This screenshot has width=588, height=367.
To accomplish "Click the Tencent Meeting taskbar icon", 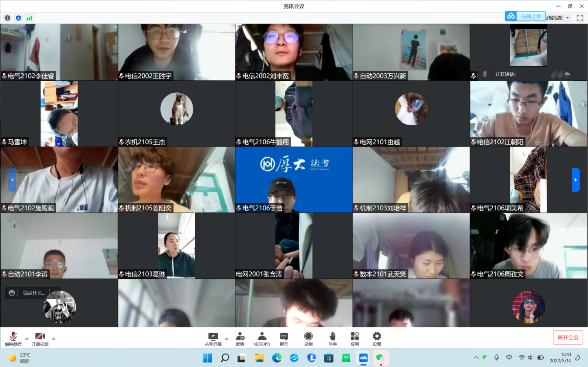I will point(363,358).
